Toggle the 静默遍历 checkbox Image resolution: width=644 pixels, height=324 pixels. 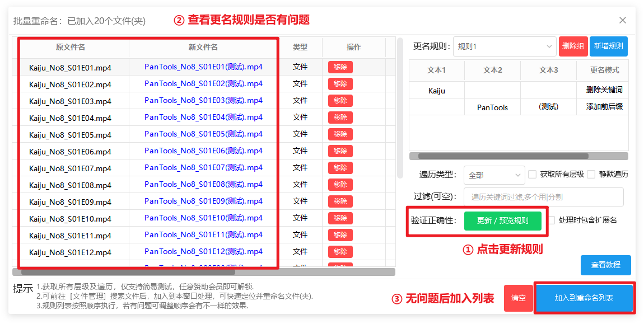click(x=591, y=175)
